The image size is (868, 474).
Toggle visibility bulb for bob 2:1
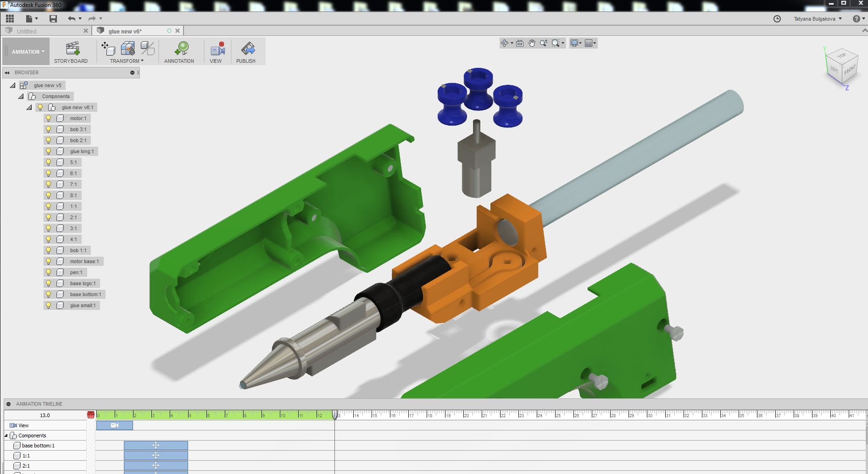(x=48, y=140)
